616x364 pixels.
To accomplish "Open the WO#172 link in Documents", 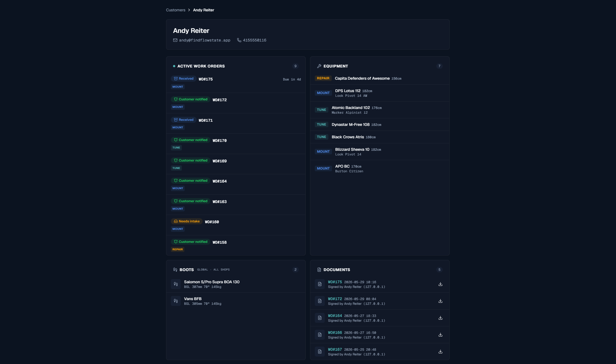I will 335,299.
